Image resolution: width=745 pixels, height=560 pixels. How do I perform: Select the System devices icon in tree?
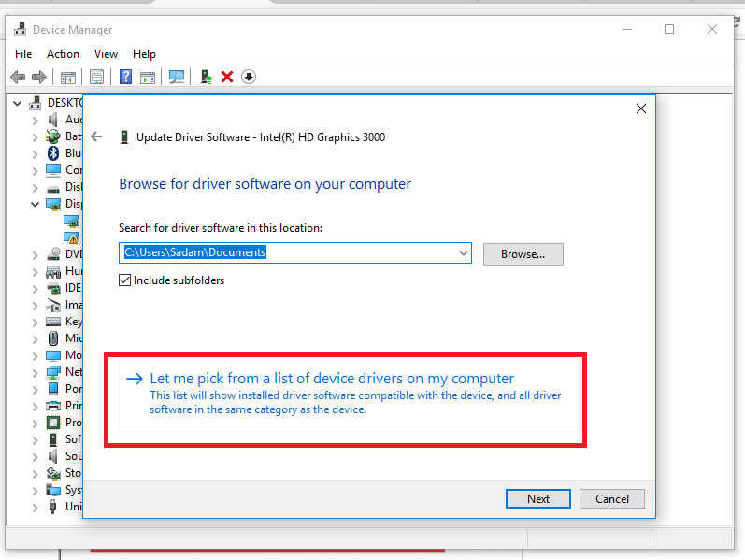point(53,490)
